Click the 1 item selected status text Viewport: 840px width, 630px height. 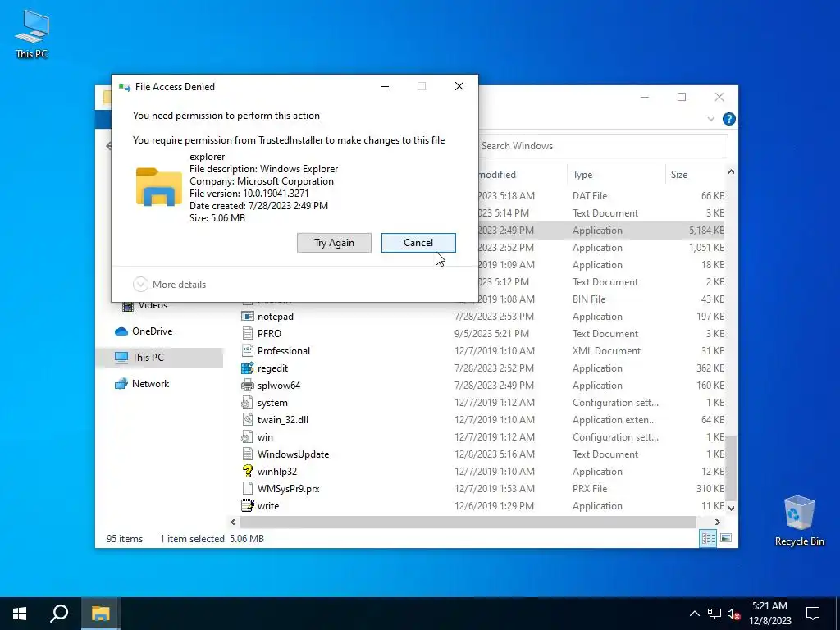coord(192,539)
